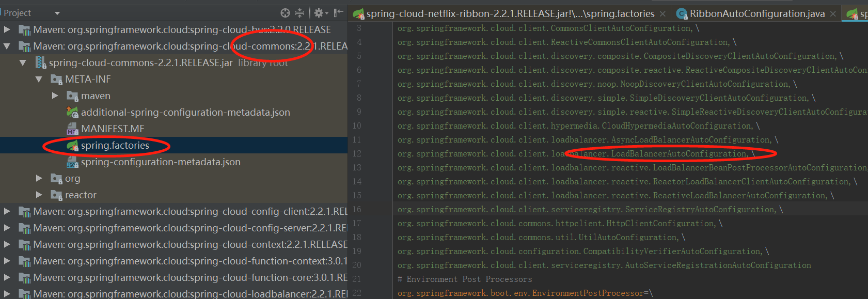Screen dimensions: 868x299
Task: Click the EnvironmentPostProcessor key line
Action: coord(525,293)
